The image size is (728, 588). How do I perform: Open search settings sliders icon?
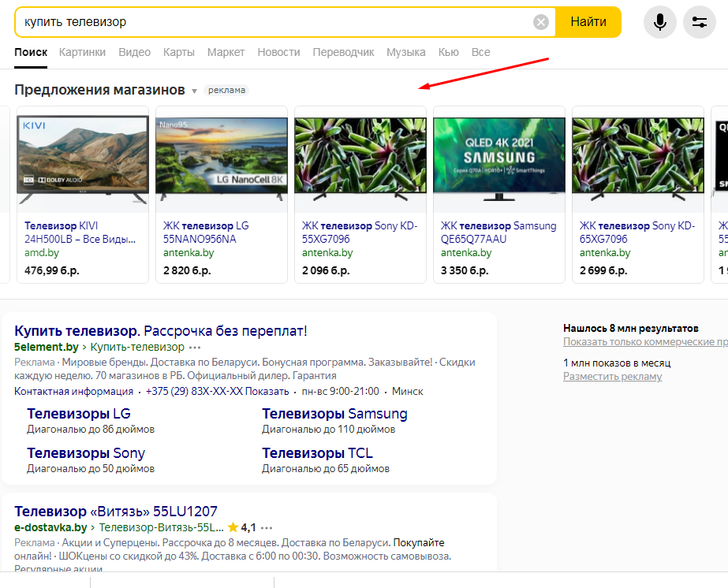pyautogui.click(x=699, y=22)
